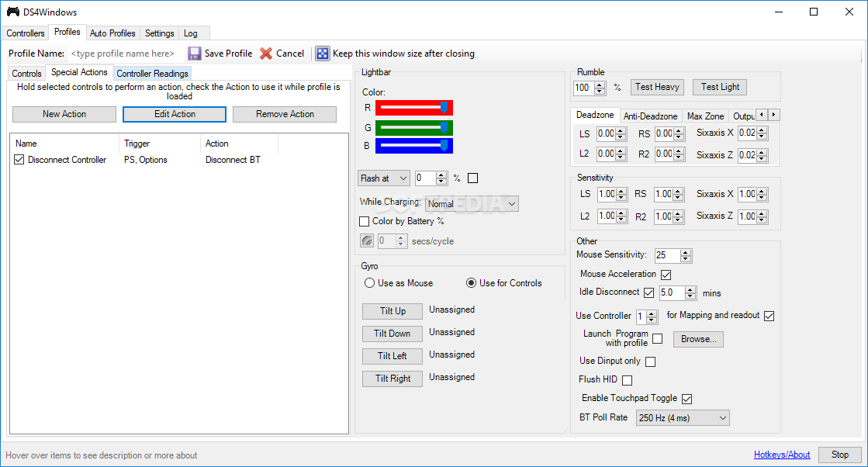Click the Profile Name input field
The height and width of the screenshot is (467, 868).
pyautogui.click(x=124, y=54)
